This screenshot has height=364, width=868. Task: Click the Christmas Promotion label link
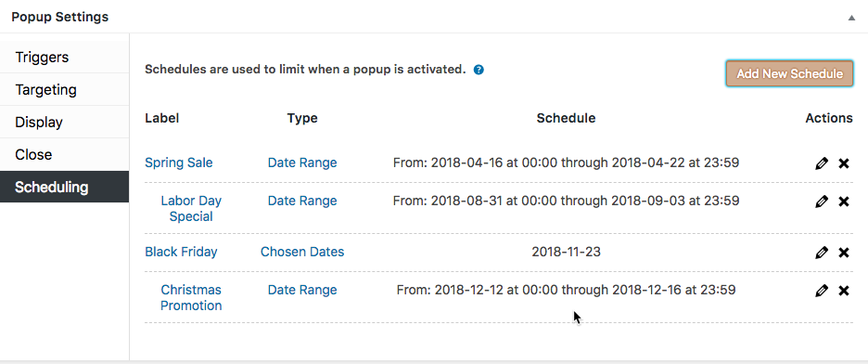click(191, 297)
